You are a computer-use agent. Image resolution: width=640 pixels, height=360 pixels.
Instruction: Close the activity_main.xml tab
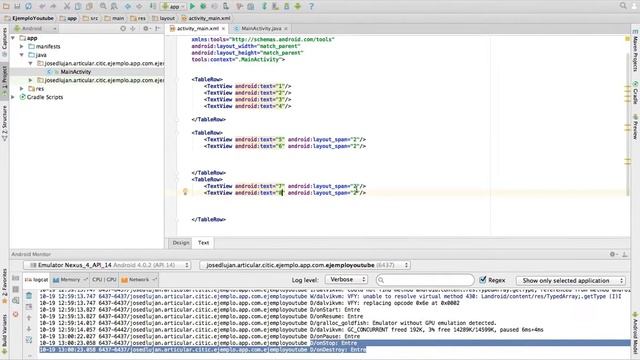223,29
